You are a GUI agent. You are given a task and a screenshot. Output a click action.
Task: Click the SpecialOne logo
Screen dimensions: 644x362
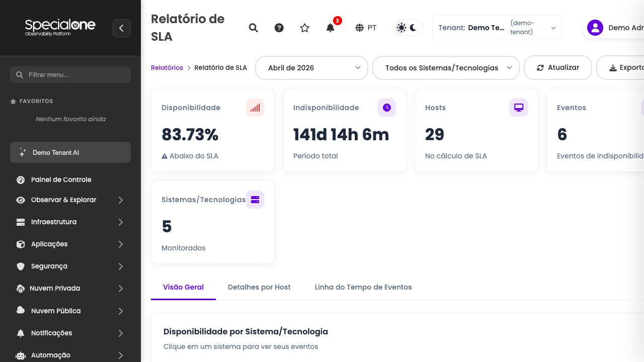(60, 27)
